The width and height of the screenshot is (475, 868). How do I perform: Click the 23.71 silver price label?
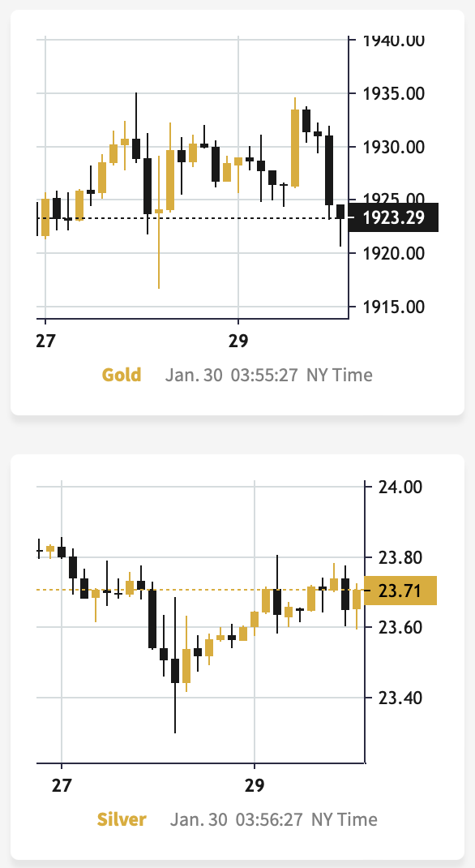tap(401, 591)
